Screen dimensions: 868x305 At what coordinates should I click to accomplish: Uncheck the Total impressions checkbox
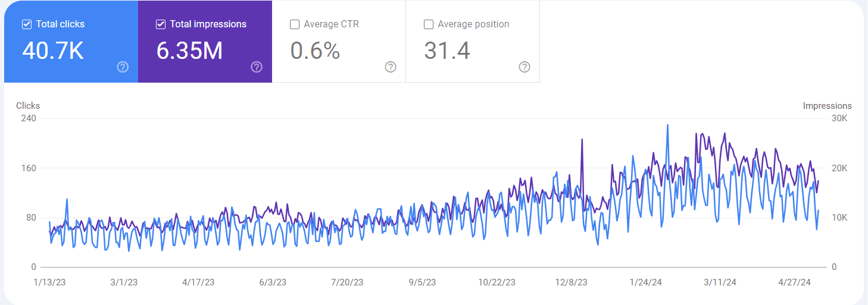coord(161,24)
